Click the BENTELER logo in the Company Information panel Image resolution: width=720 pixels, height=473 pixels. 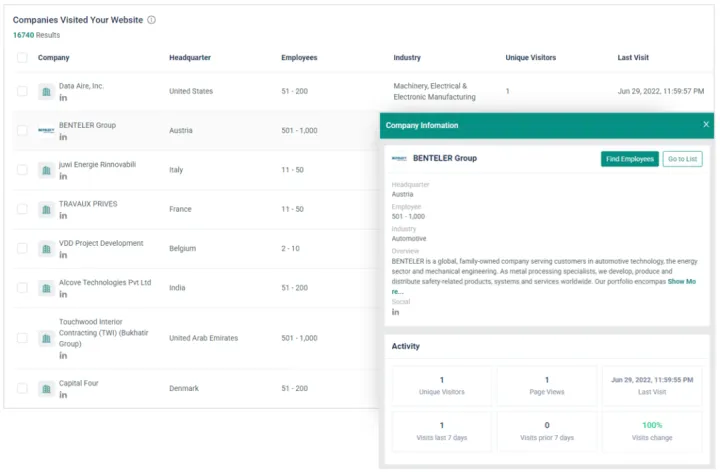(x=399, y=158)
